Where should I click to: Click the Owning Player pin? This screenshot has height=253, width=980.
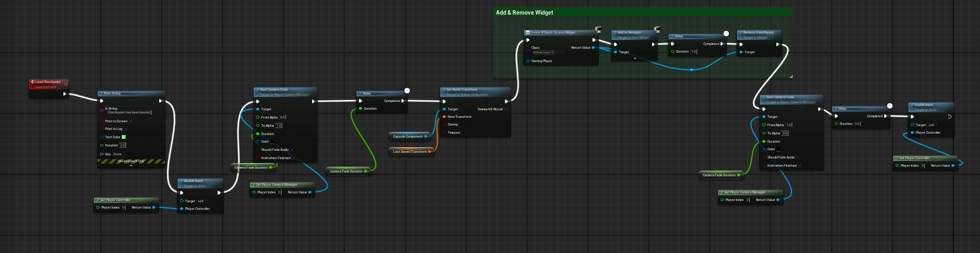[x=528, y=61]
